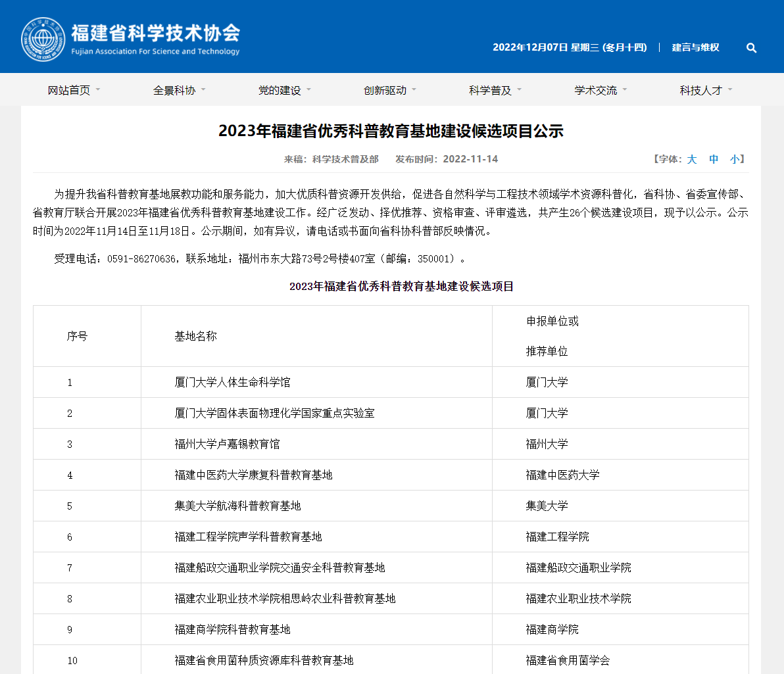Set font size to 大 (large)

pyautogui.click(x=691, y=159)
